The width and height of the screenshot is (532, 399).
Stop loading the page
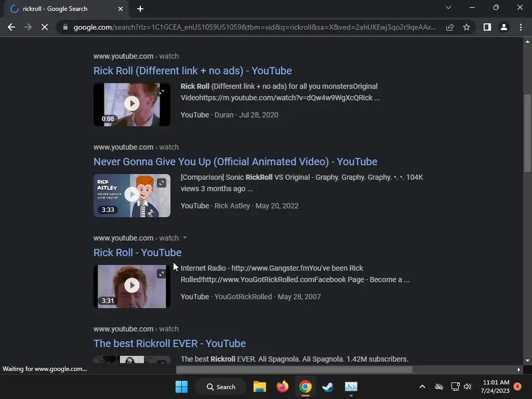pos(45,27)
